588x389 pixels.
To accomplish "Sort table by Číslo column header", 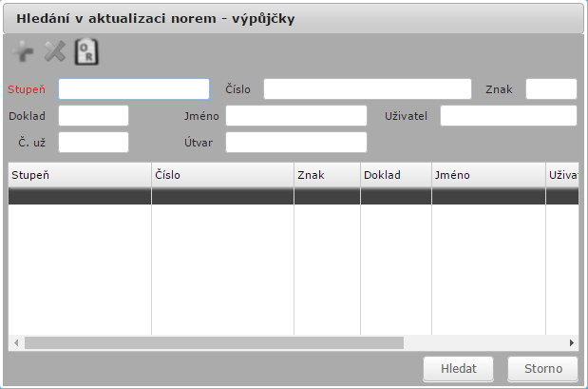I will 222,175.
